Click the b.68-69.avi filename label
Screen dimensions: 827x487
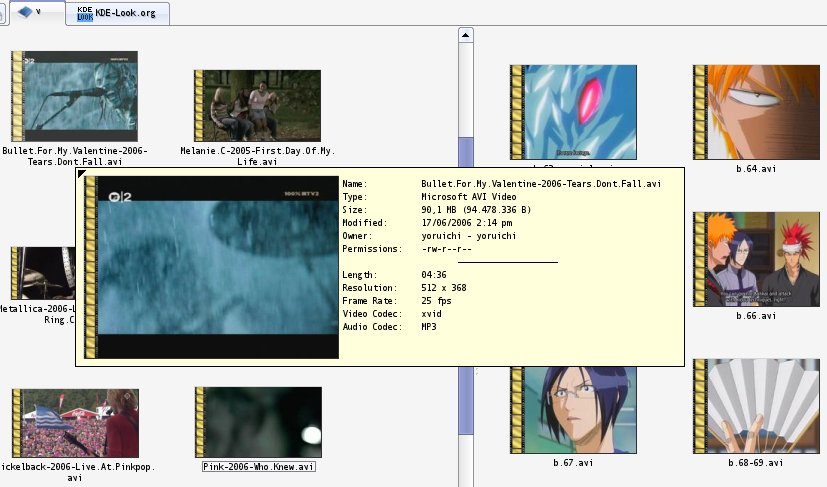(756, 463)
